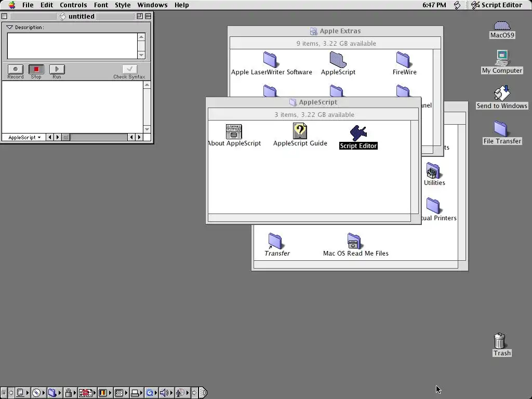
Task: Open the Windows menu
Action: (x=152, y=5)
